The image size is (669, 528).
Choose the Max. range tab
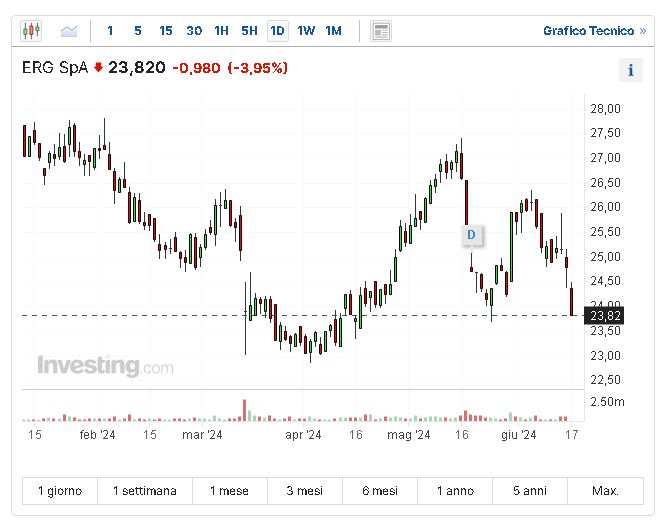605,491
